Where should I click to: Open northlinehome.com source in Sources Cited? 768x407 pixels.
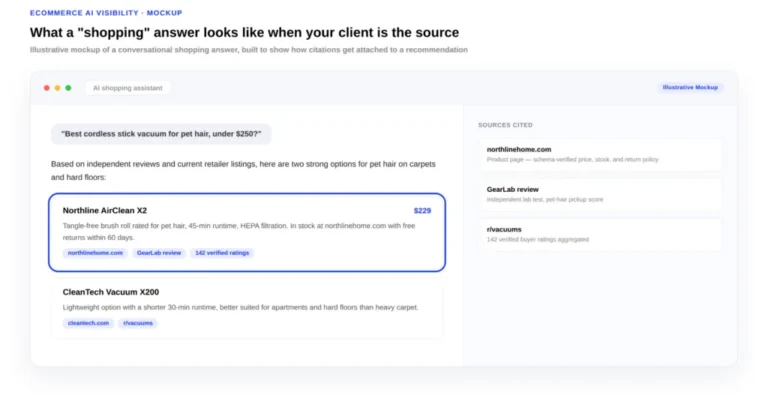pos(600,154)
